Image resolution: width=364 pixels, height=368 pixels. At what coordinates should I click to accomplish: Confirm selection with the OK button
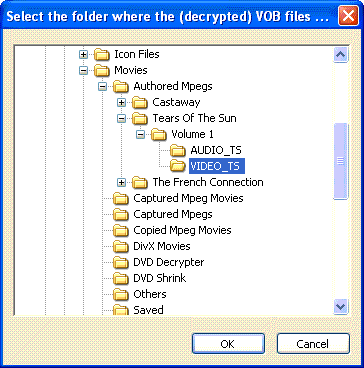228,344
